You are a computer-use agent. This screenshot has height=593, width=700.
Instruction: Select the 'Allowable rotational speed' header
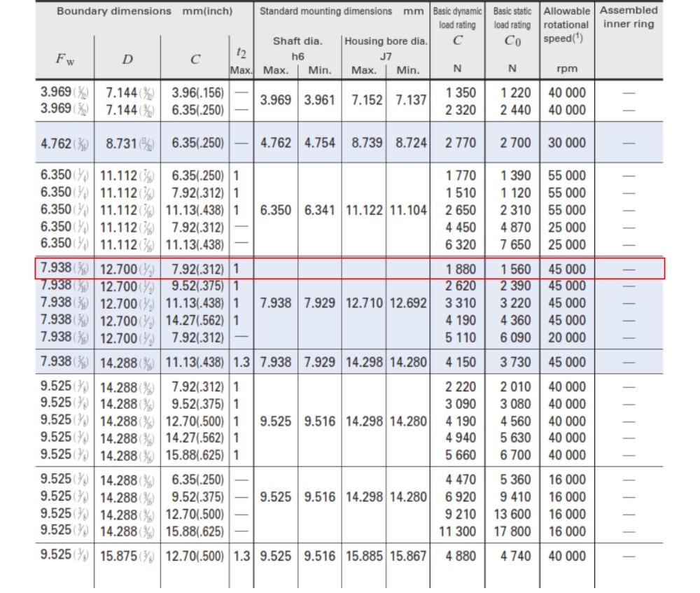[x=566, y=25]
